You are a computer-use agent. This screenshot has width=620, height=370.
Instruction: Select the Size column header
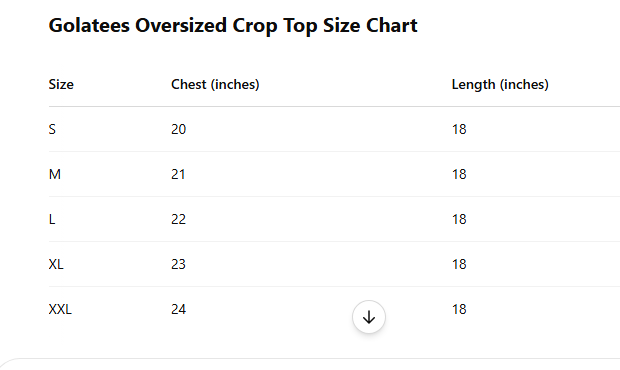coord(61,84)
